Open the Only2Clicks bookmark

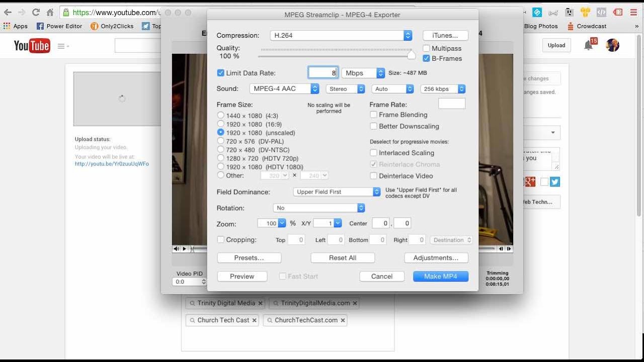coord(112,26)
